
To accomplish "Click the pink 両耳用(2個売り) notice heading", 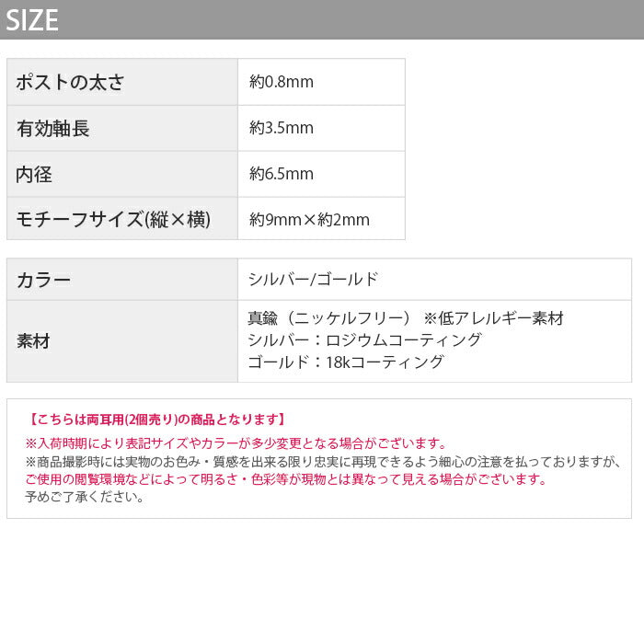I will [x=157, y=420].
